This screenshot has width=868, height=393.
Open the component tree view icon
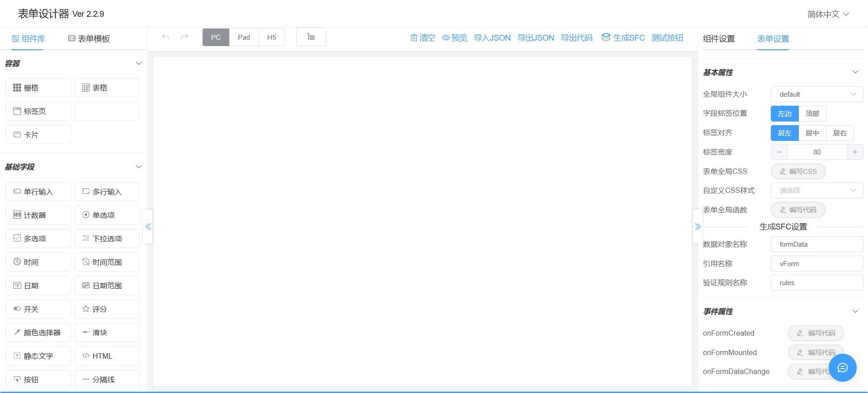pyautogui.click(x=311, y=37)
